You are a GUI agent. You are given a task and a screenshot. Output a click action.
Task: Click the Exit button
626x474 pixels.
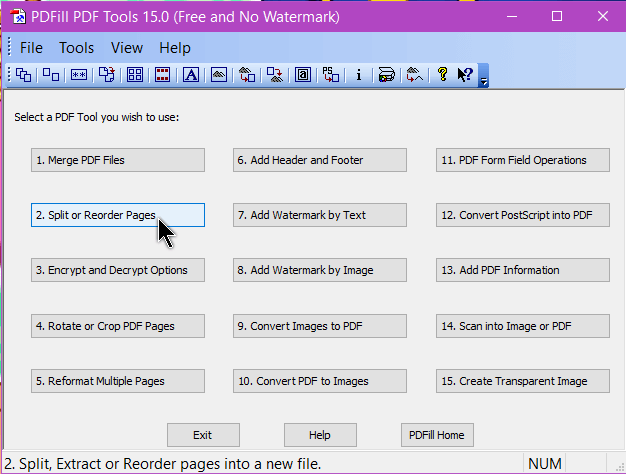tap(203, 435)
